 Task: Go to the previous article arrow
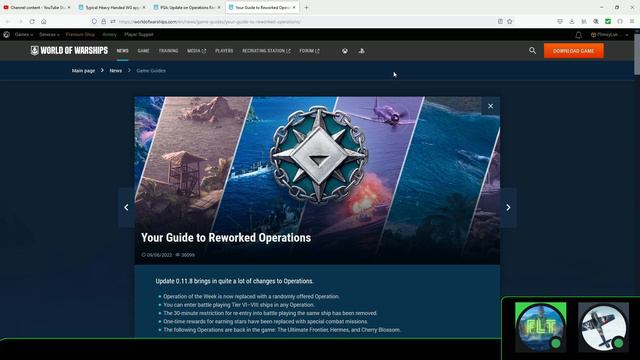pyautogui.click(x=126, y=207)
